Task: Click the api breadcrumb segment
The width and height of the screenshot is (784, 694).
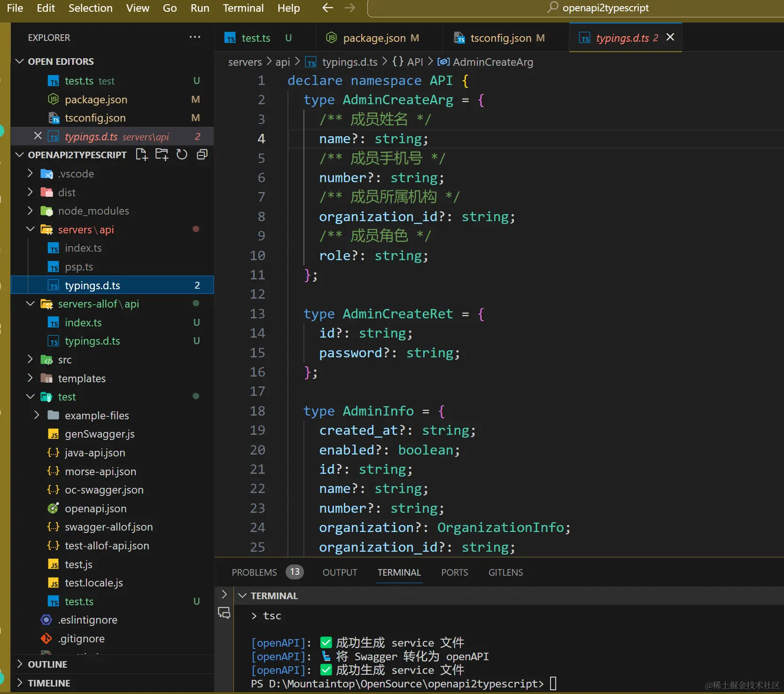Action: click(x=282, y=62)
